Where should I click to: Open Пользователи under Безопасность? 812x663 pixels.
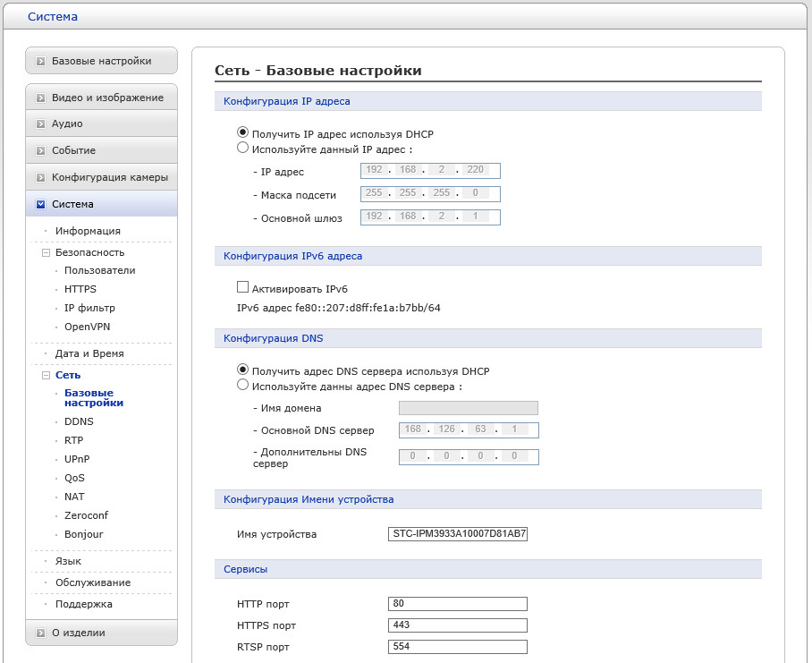[x=99, y=270]
